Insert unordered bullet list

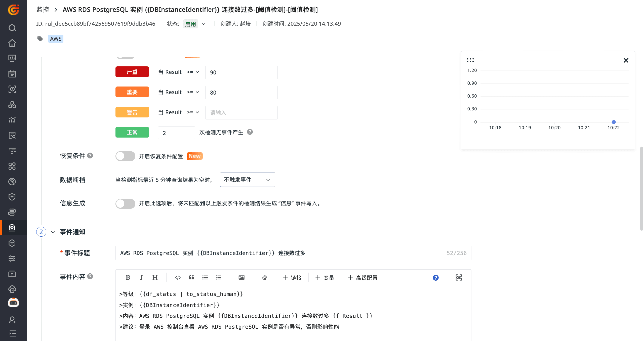(205, 278)
